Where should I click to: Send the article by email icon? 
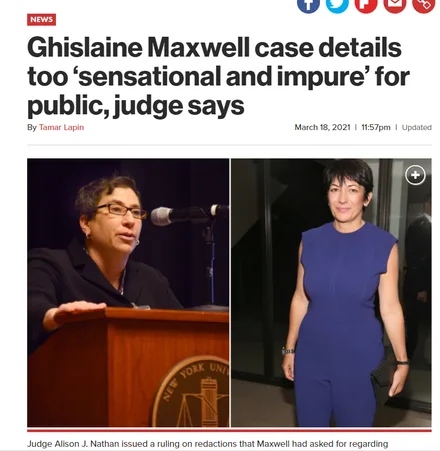(x=395, y=5)
